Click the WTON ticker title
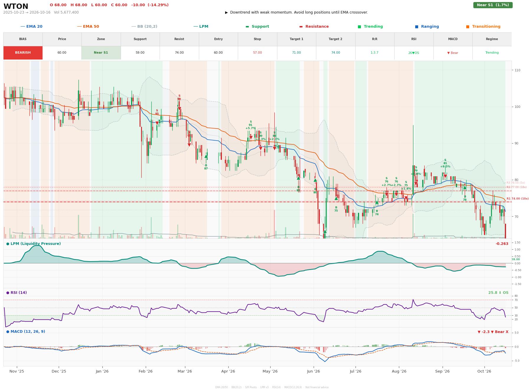The height and width of the screenshot is (392, 532). [16, 6]
